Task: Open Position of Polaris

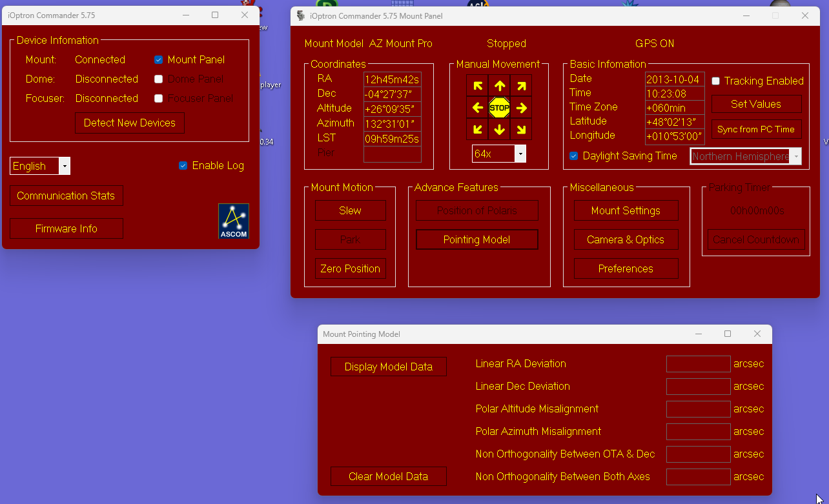Action: tap(477, 210)
